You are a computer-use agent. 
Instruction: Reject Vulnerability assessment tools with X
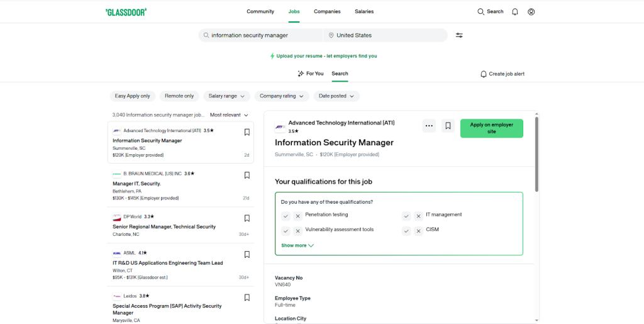click(x=297, y=231)
